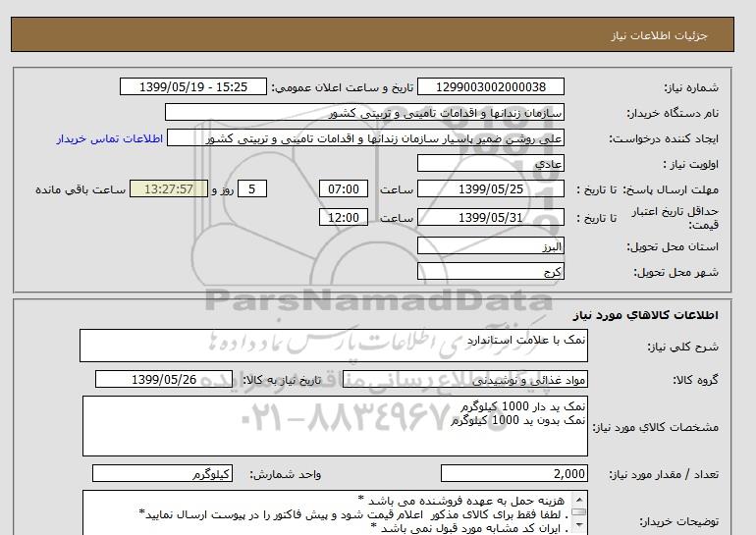Click the label توضیحات خریدار
Viewport: 756px width, 535px height.
pos(678,521)
